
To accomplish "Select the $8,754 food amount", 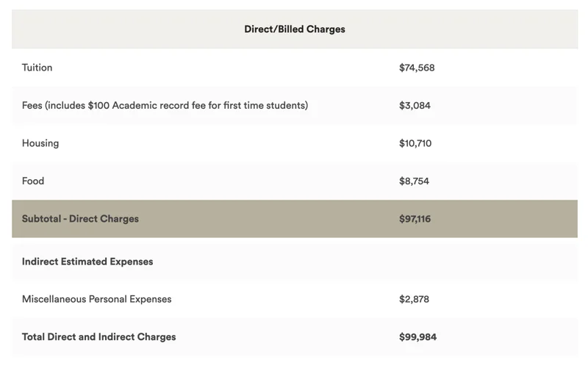I will tap(414, 181).
